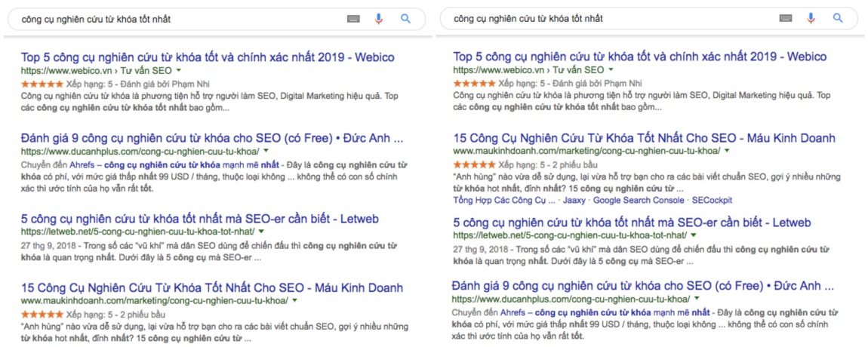Expand dropdown arrow after letweb.net URL, right panel

click(x=693, y=235)
